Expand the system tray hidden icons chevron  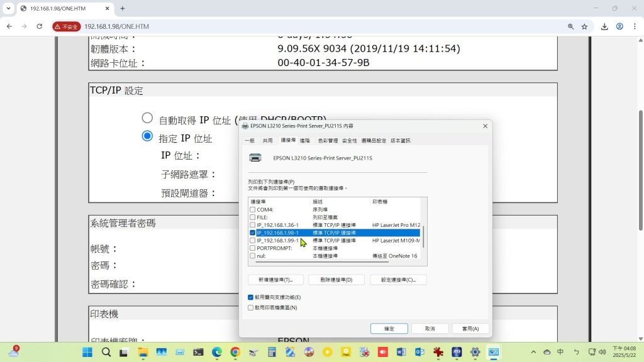click(533, 352)
